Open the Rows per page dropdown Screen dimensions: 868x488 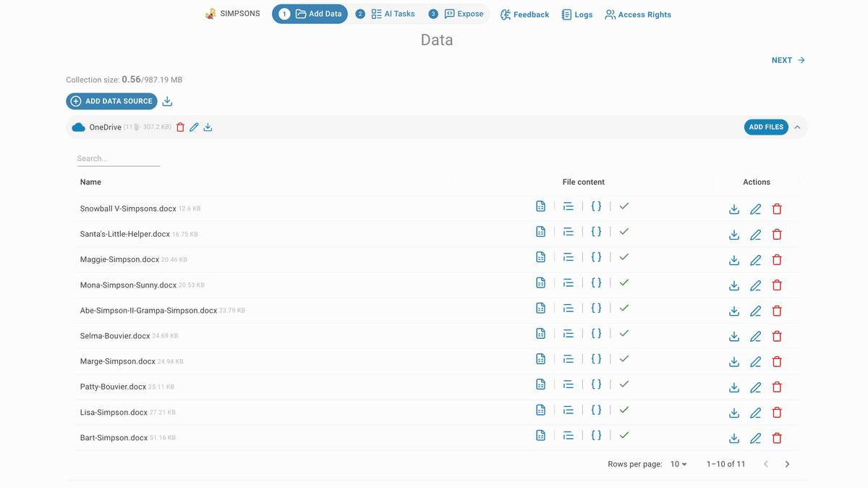(678, 464)
